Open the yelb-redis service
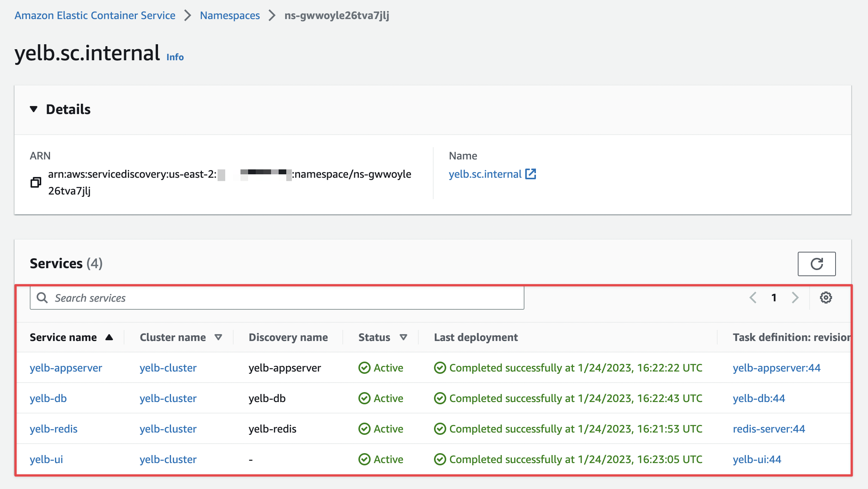 tap(53, 429)
